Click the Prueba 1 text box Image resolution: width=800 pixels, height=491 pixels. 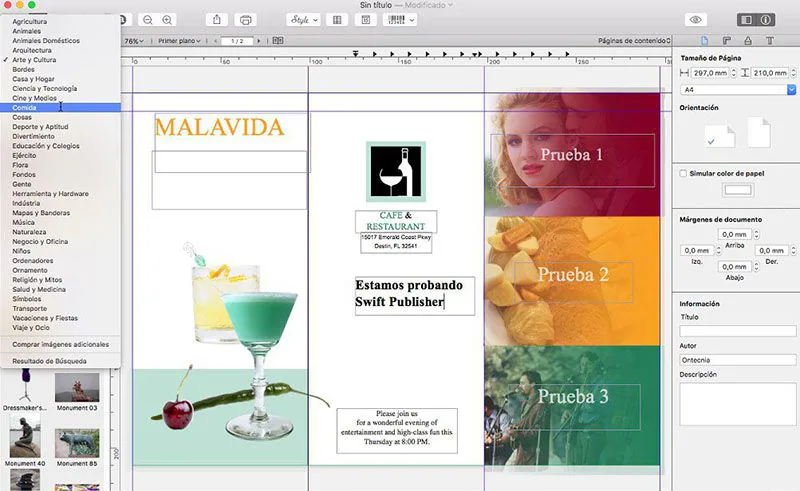click(x=572, y=160)
